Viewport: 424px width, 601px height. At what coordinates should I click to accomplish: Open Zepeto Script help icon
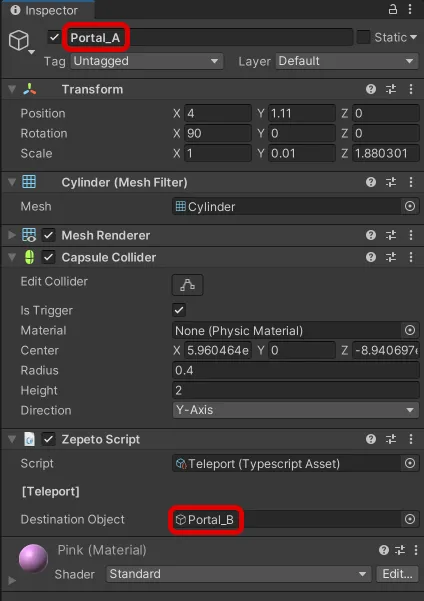[x=371, y=439]
